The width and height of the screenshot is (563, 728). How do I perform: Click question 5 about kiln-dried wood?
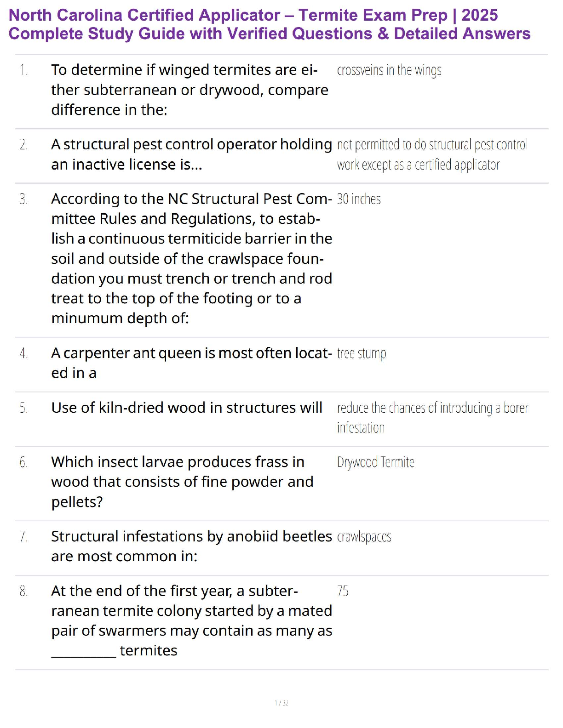point(187,408)
